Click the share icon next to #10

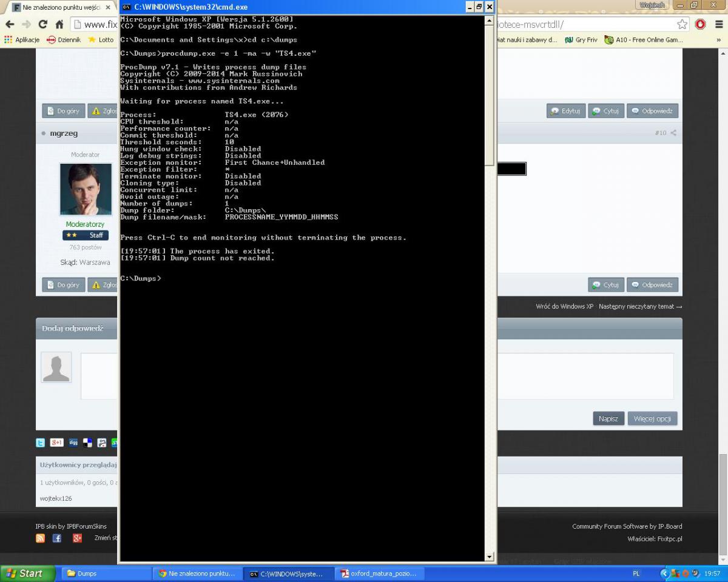pyautogui.click(x=673, y=133)
